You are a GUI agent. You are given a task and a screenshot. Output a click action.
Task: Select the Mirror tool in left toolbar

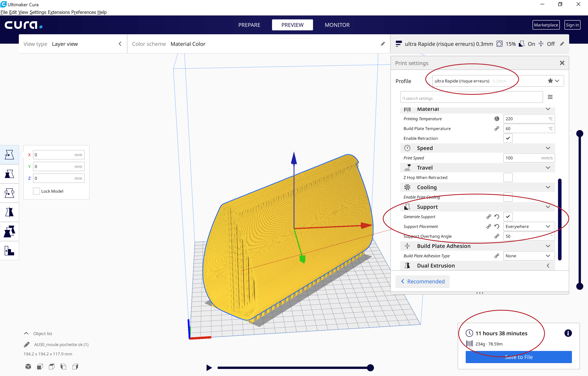point(9,212)
